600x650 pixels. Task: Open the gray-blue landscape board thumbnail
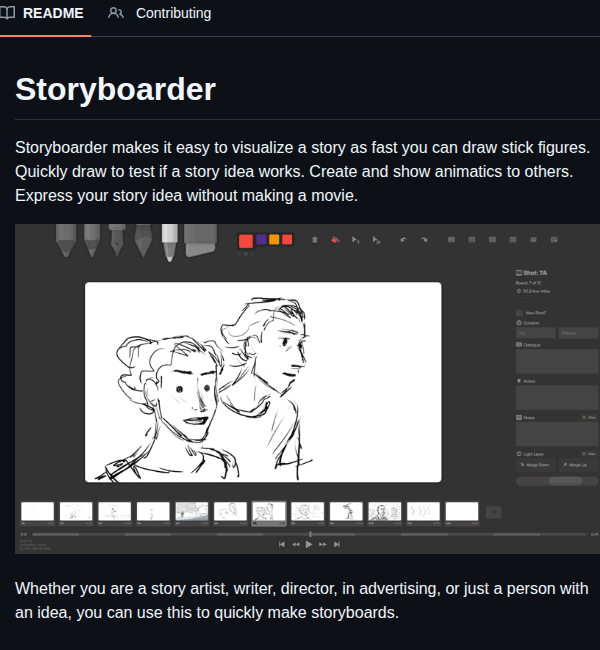[192, 512]
